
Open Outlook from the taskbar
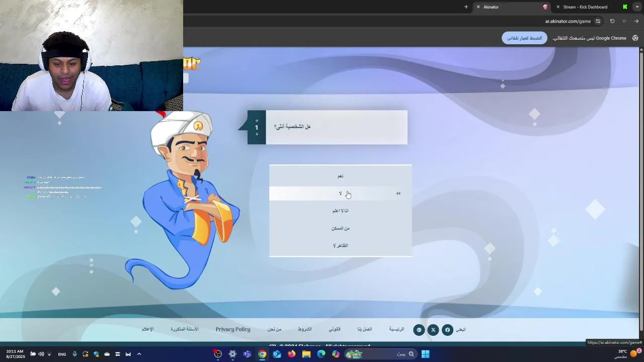pos(277,354)
